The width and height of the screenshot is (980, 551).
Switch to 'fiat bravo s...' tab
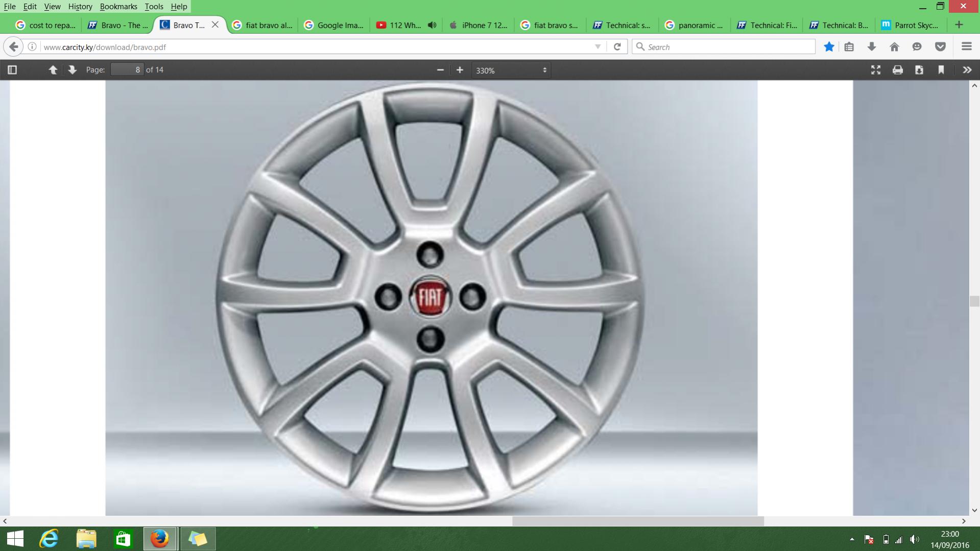pyautogui.click(x=551, y=25)
